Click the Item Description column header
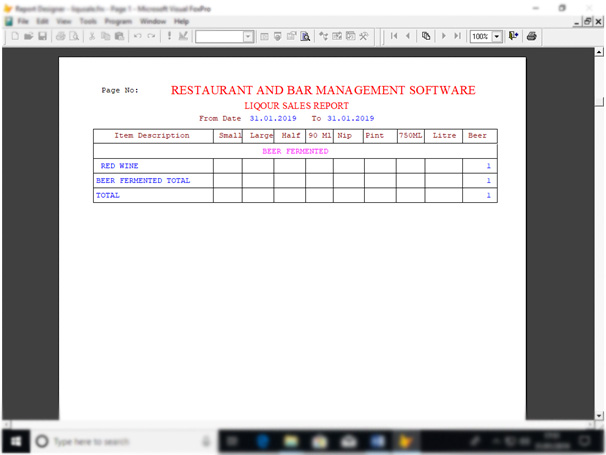The image size is (606, 455). [x=152, y=136]
